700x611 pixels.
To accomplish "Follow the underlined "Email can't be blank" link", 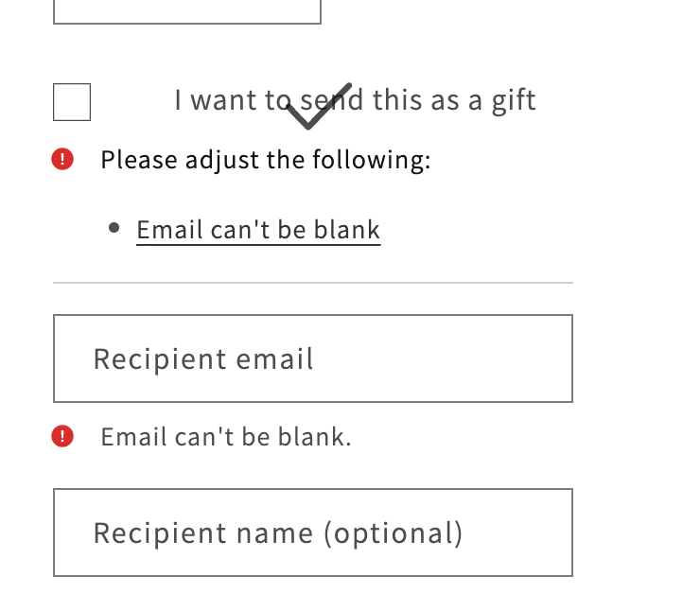I will pyautogui.click(x=258, y=230).
